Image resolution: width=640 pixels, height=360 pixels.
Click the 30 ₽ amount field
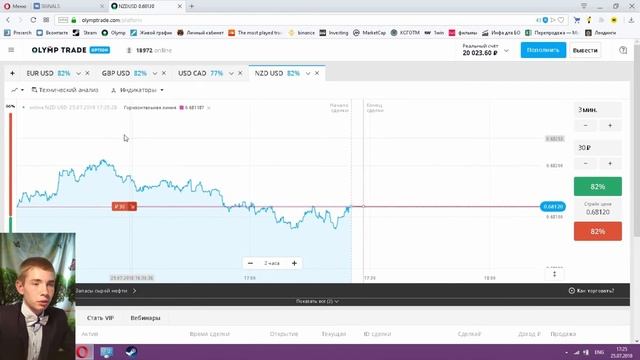point(598,147)
